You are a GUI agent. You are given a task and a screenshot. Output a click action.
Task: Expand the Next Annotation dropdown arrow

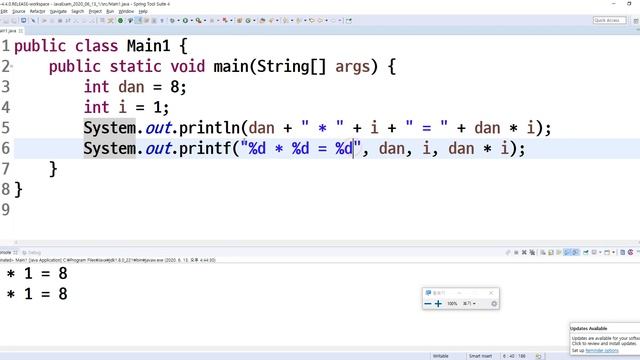click(x=292, y=20)
